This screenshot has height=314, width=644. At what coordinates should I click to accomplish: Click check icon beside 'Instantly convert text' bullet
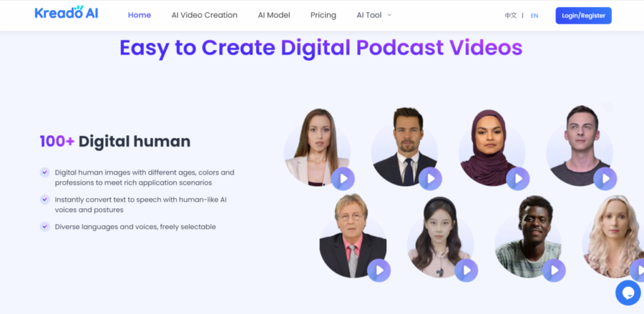pyautogui.click(x=45, y=199)
